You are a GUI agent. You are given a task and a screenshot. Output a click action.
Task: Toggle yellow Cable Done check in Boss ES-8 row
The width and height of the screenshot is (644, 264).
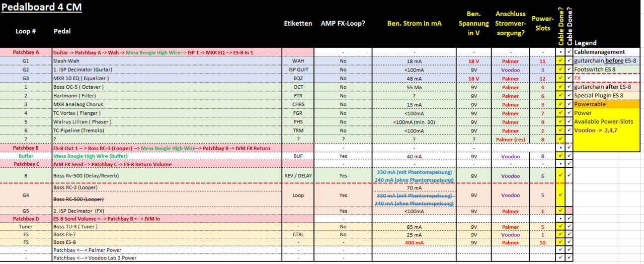click(x=560, y=242)
